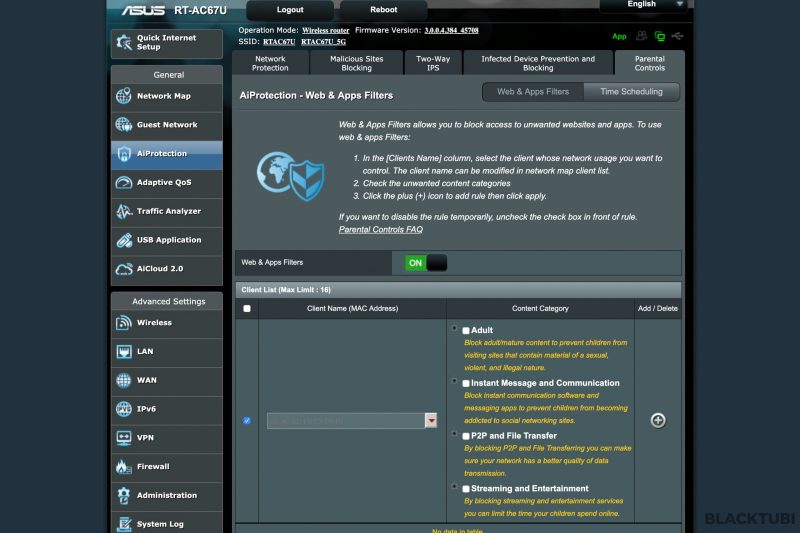Switch to Time Scheduling sub-tab
Screen dimensions: 800x533
click(631, 92)
